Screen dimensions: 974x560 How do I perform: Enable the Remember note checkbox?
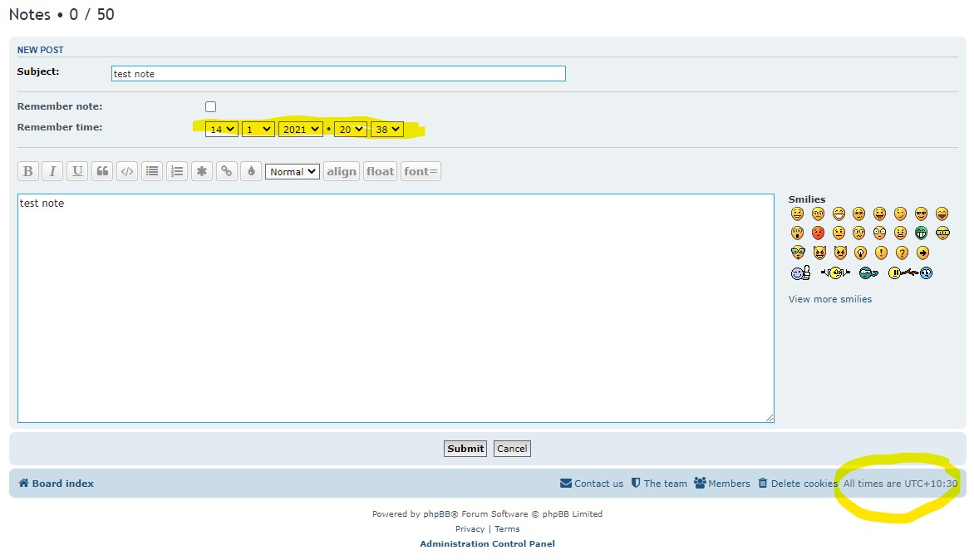pos(210,106)
